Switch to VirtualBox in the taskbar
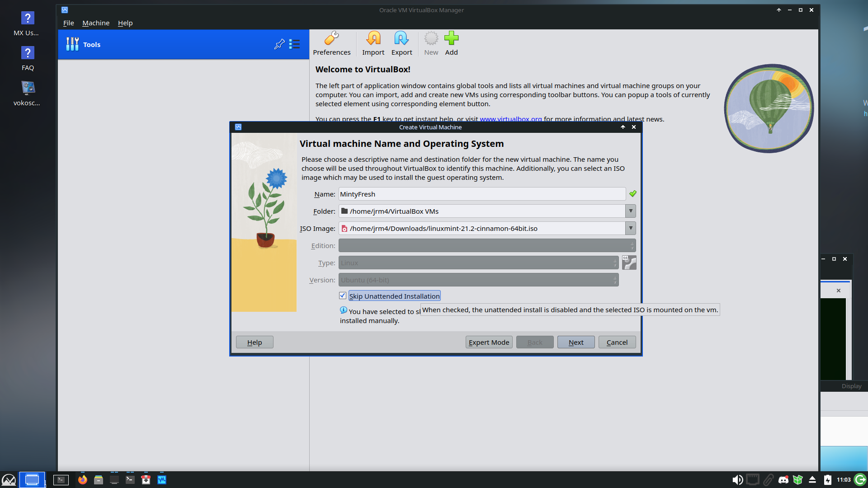The image size is (868, 488). [x=162, y=480]
